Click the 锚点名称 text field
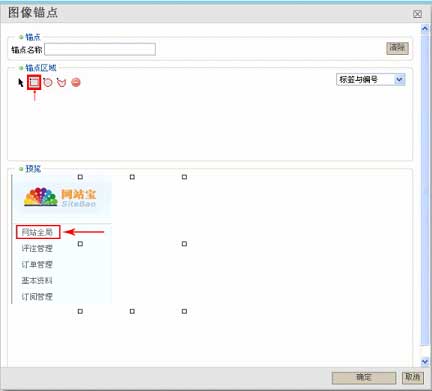 pyautogui.click(x=100, y=49)
